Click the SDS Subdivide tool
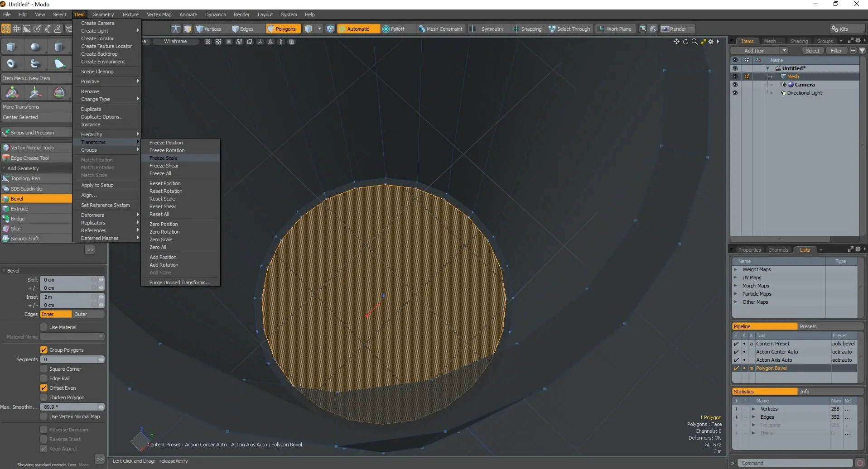 [36, 189]
